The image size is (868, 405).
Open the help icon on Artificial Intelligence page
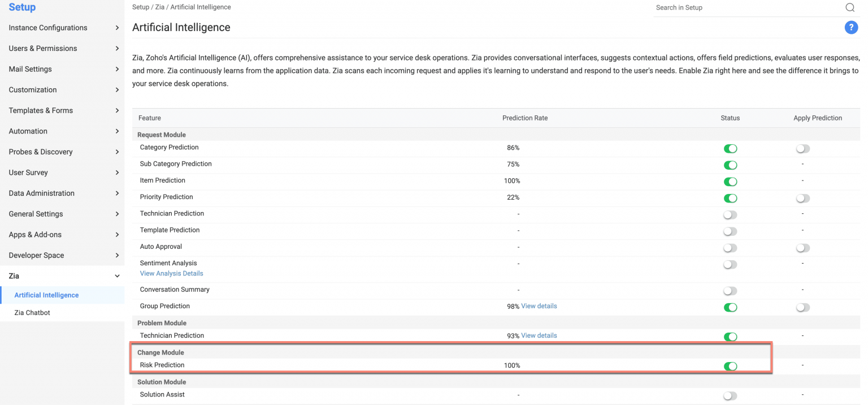tap(851, 27)
